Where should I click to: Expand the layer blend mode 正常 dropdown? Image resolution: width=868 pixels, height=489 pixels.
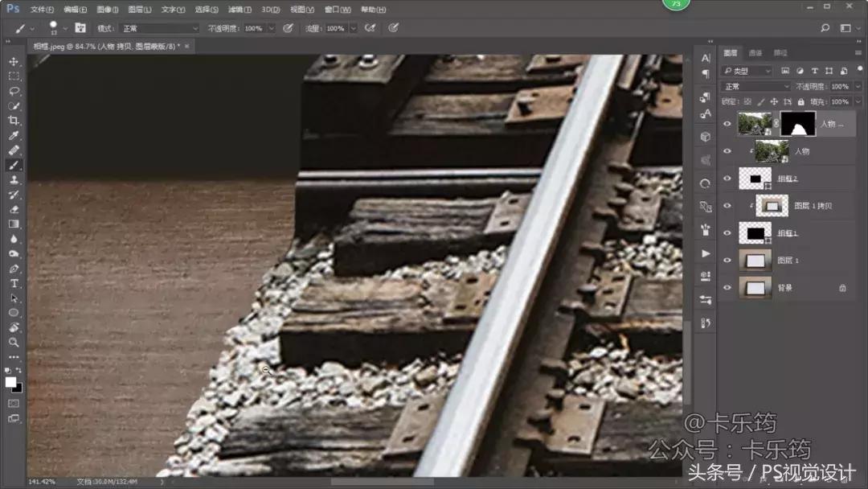pos(756,86)
